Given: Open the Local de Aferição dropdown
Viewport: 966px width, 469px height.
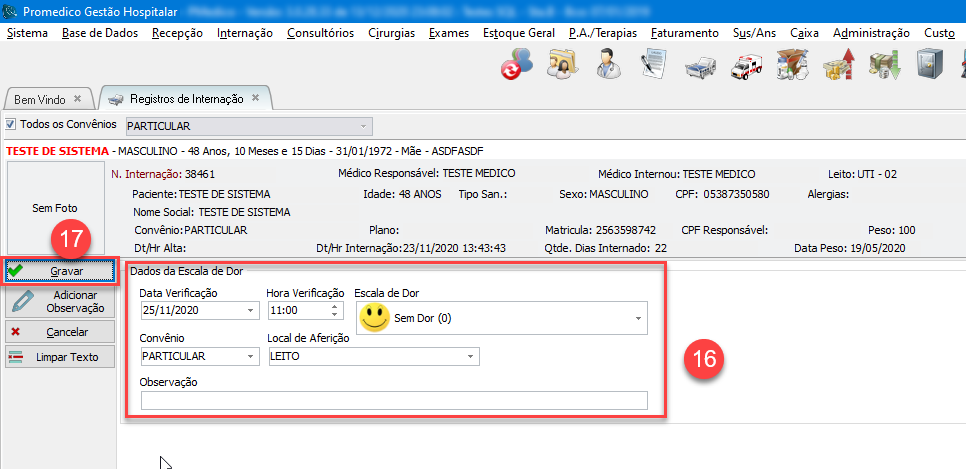Looking at the screenshot, I should (469, 357).
